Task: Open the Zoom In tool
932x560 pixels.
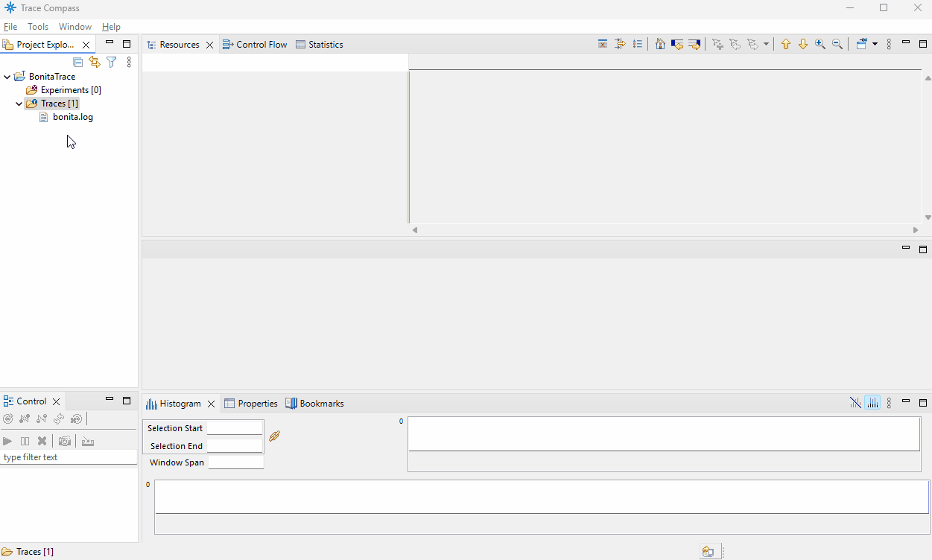Action: pyautogui.click(x=820, y=44)
